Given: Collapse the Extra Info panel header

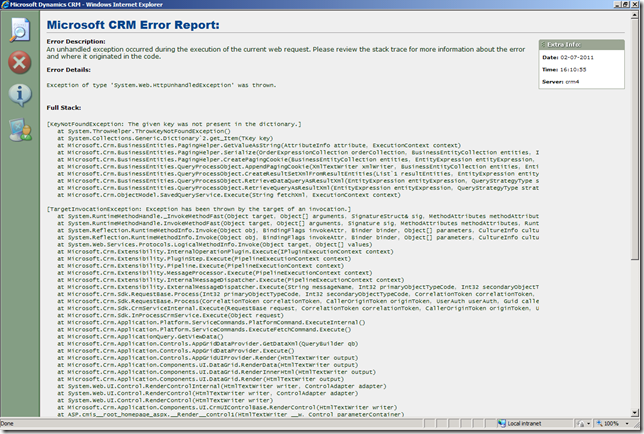Looking at the screenshot, I should (x=581, y=44).
